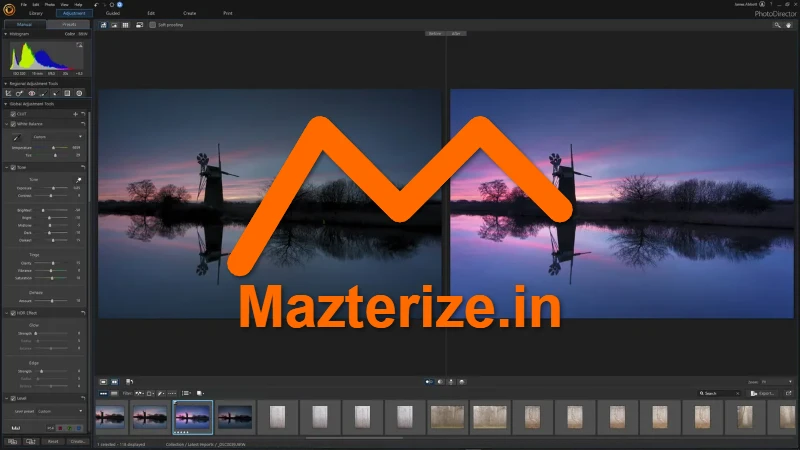Select the red-eye removal tool

32,93
